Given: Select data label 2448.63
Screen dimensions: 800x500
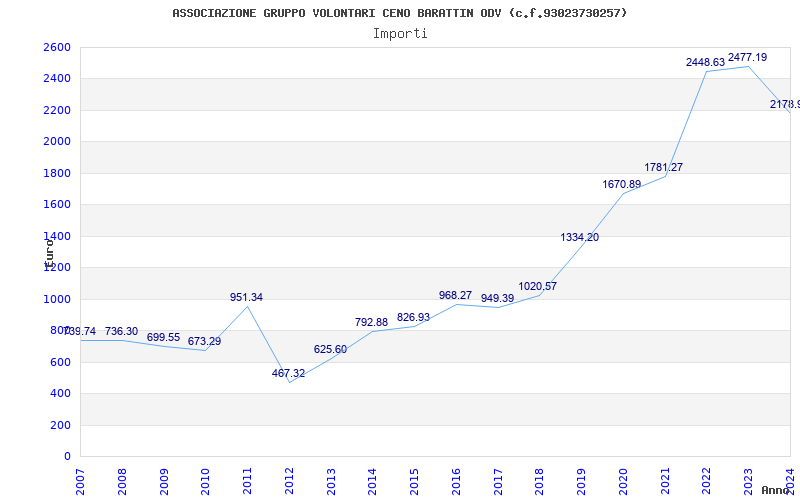Looking at the screenshot, I should [705, 62].
